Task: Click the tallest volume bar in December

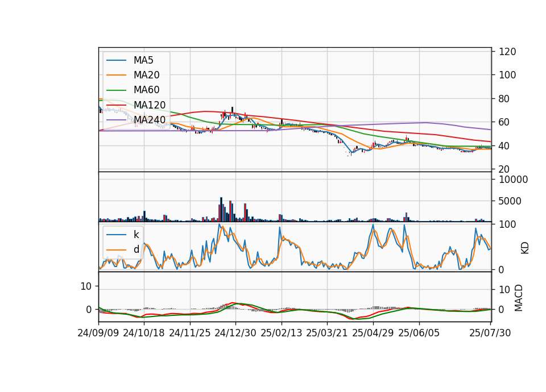Action: [x=221, y=210]
